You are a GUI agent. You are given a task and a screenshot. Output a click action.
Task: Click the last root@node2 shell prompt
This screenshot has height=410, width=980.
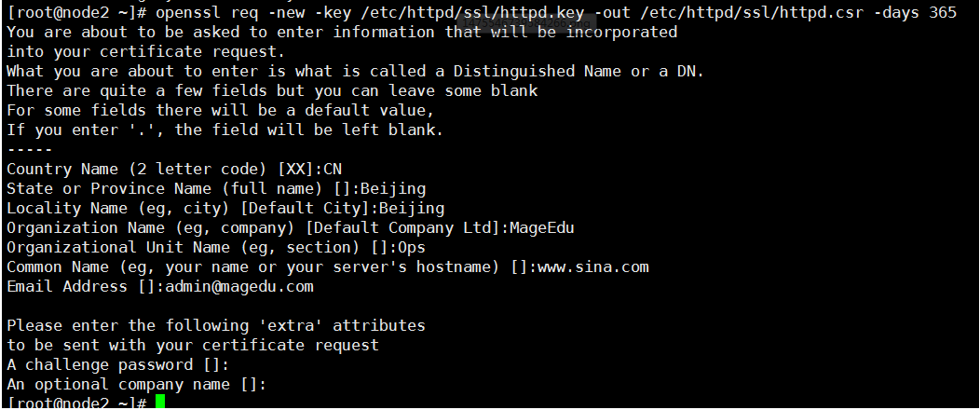tap(76, 403)
